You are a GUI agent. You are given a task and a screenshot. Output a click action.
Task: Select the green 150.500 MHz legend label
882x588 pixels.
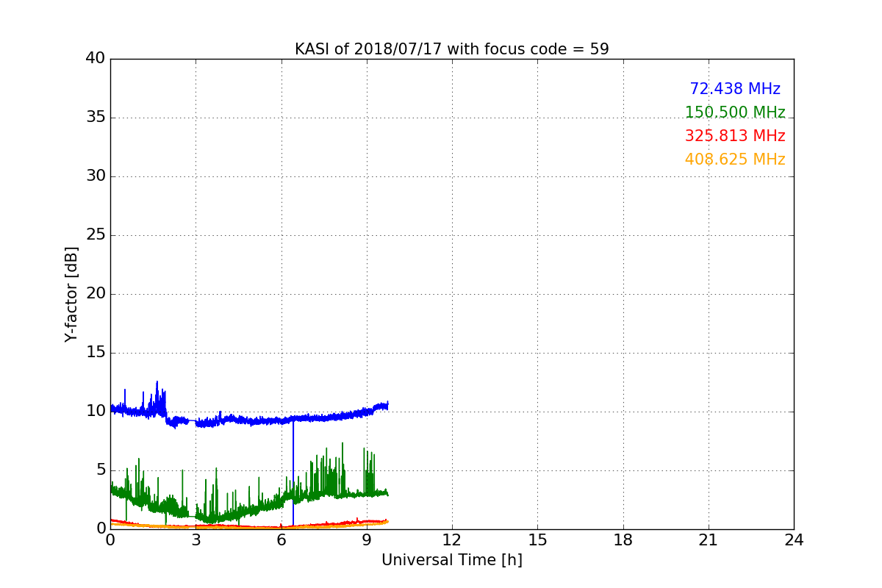click(735, 112)
